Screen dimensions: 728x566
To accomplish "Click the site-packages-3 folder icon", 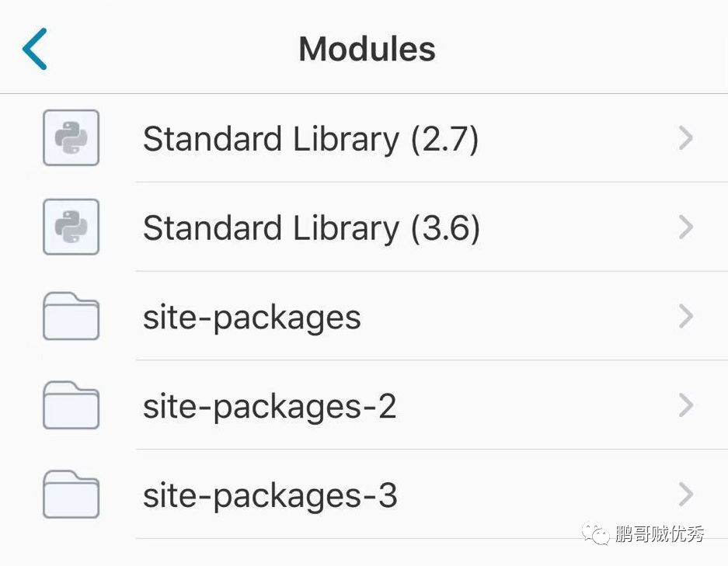I will (71, 495).
